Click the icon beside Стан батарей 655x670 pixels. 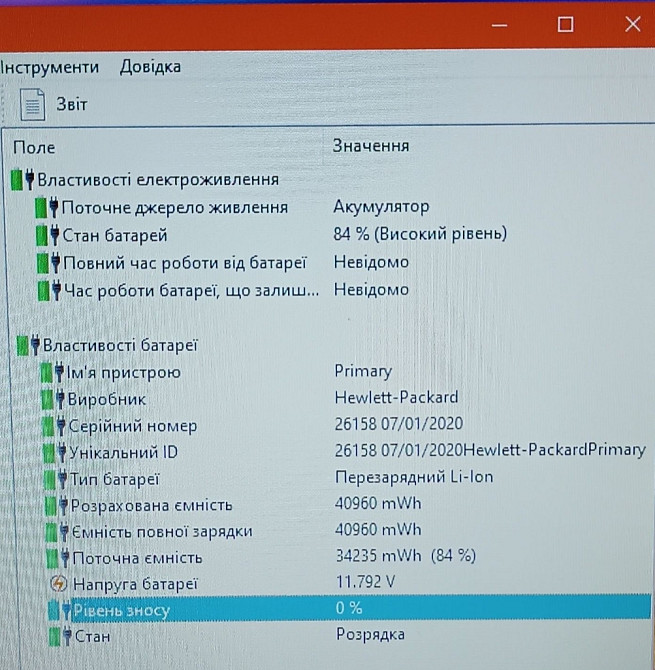tap(48, 235)
